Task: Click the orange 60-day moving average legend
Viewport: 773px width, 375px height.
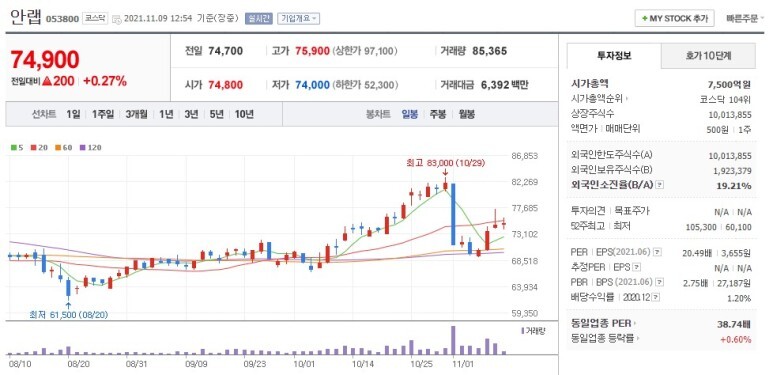Action: coord(64,147)
